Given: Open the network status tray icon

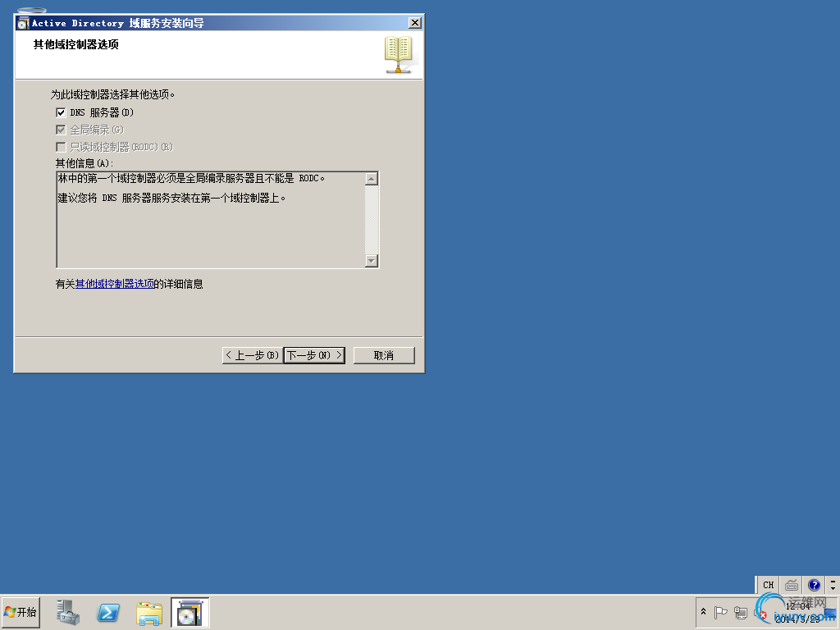Looking at the screenshot, I should [x=741, y=612].
